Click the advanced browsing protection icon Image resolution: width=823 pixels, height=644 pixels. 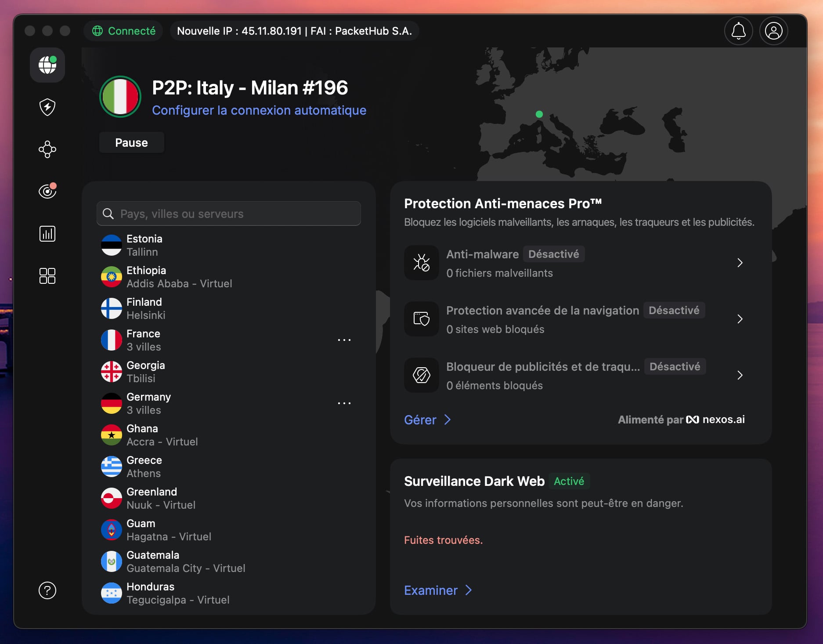coord(422,319)
